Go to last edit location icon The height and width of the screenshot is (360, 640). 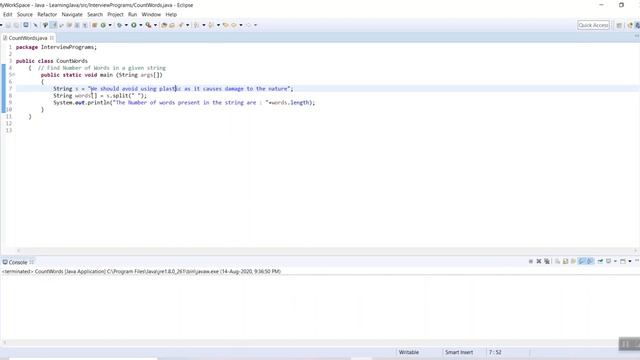tap(225, 25)
